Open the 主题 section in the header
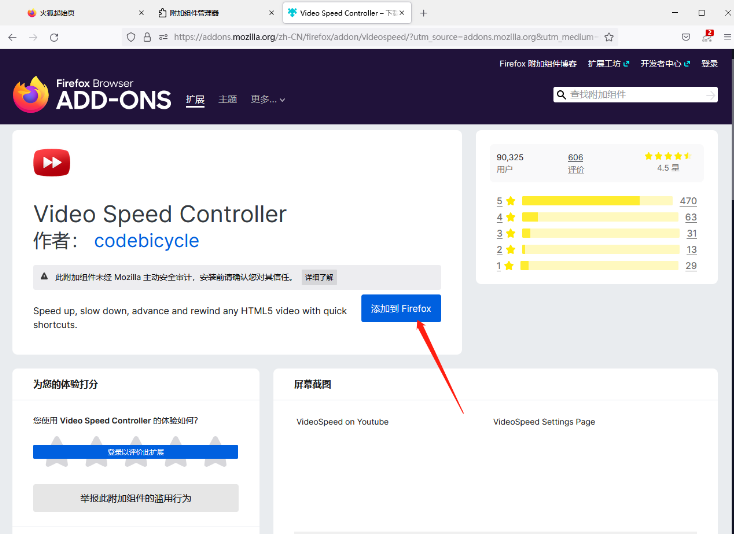Screen dimensions: 734x534 (228, 99)
